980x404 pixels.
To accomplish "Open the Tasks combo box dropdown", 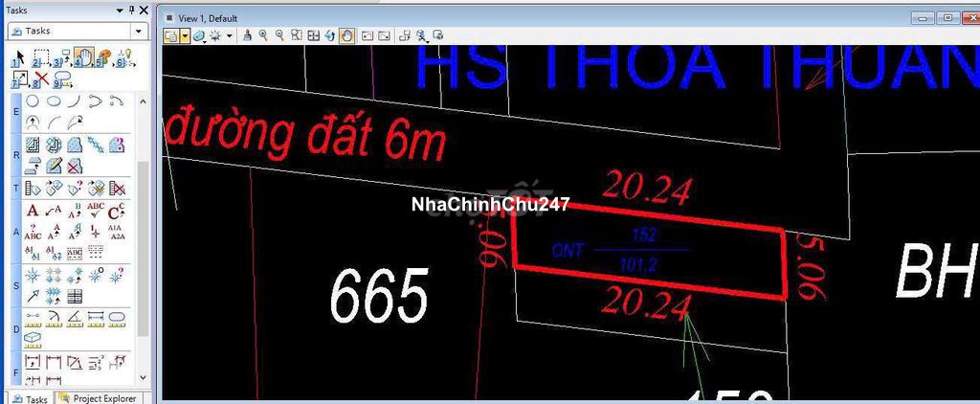I will click(139, 31).
